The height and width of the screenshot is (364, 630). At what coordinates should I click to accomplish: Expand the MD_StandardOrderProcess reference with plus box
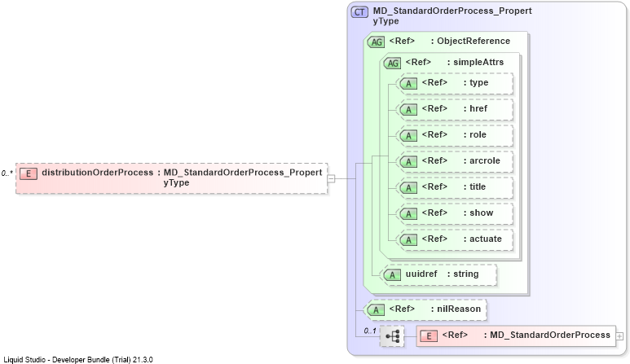tap(619, 336)
